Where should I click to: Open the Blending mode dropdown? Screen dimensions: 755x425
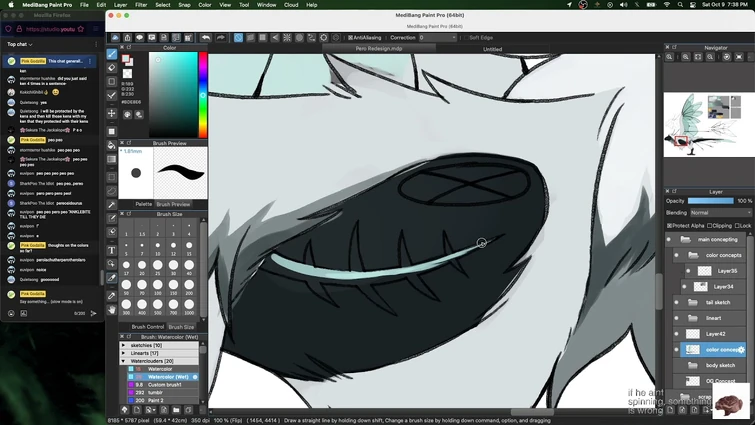click(x=720, y=213)
